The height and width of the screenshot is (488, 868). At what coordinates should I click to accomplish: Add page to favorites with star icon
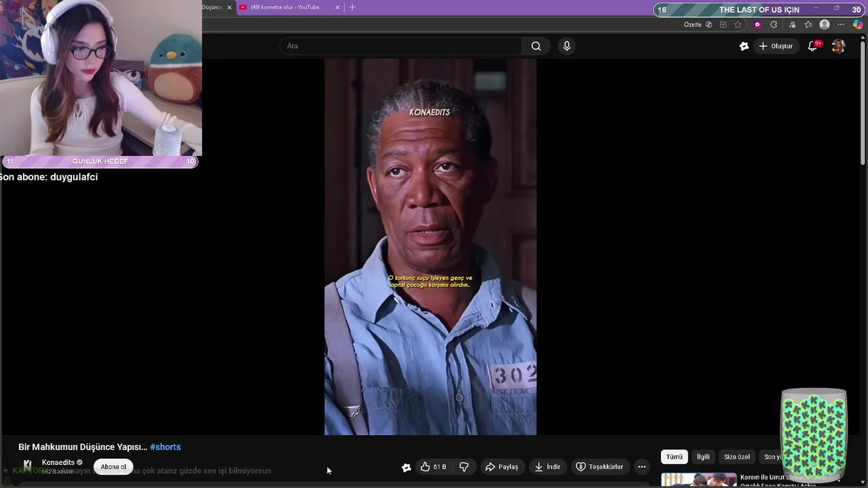tap(738, 24)
